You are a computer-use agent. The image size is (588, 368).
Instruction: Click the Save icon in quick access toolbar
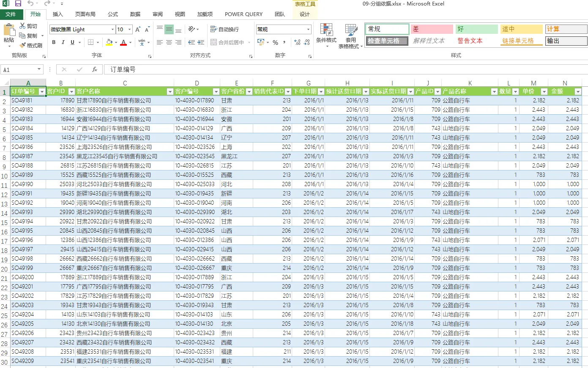tap(18, 3)
